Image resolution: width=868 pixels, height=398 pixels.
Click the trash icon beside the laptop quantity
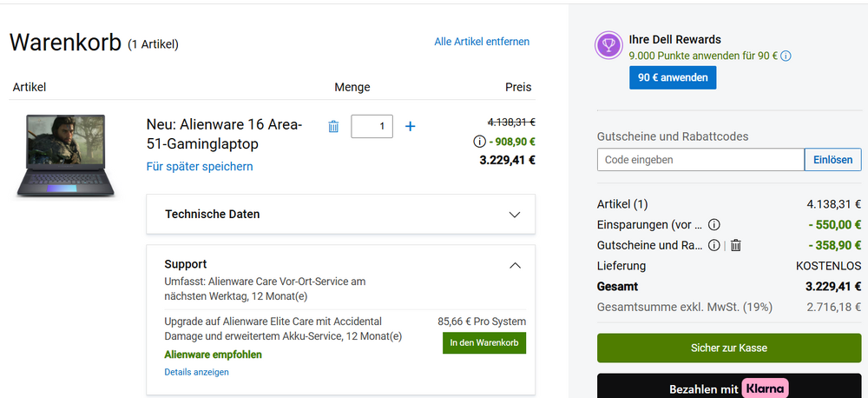(x=333, y=127)
